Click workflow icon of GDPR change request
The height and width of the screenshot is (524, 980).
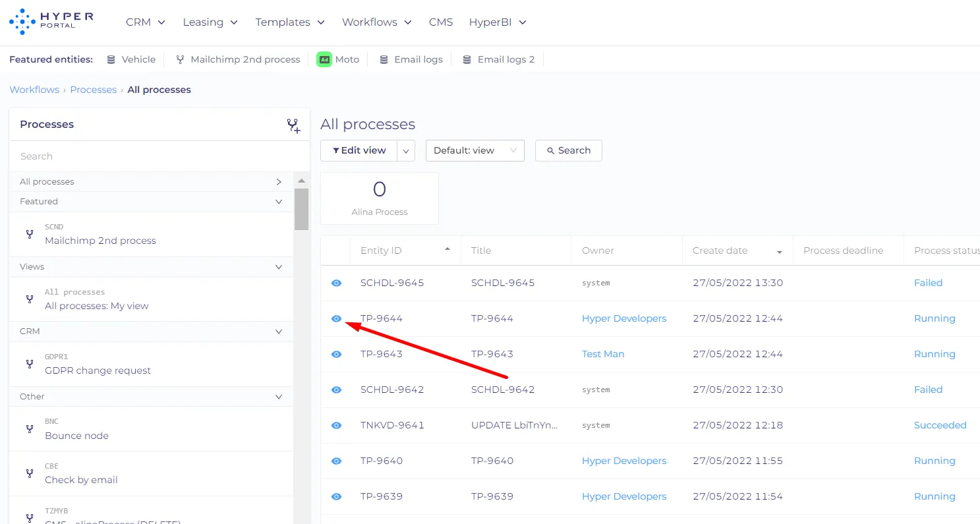(x=29, y=364)
